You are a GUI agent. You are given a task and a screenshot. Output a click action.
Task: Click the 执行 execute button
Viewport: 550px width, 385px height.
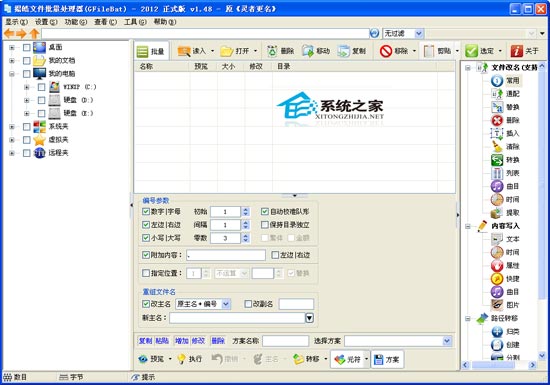point(190,359)
